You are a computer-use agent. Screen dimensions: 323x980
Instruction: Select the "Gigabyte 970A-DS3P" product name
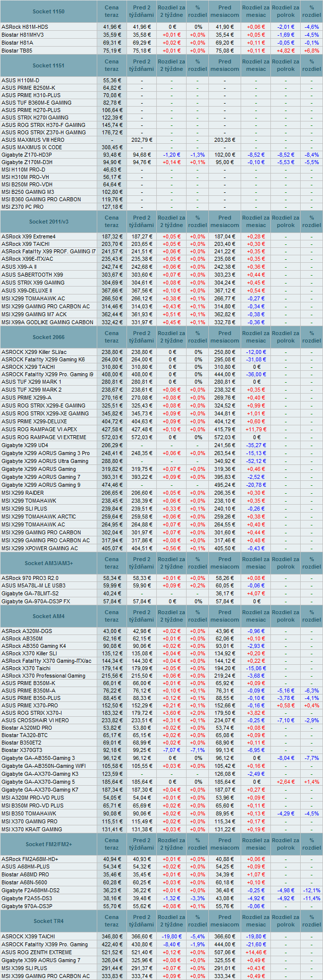coord(27,906)
